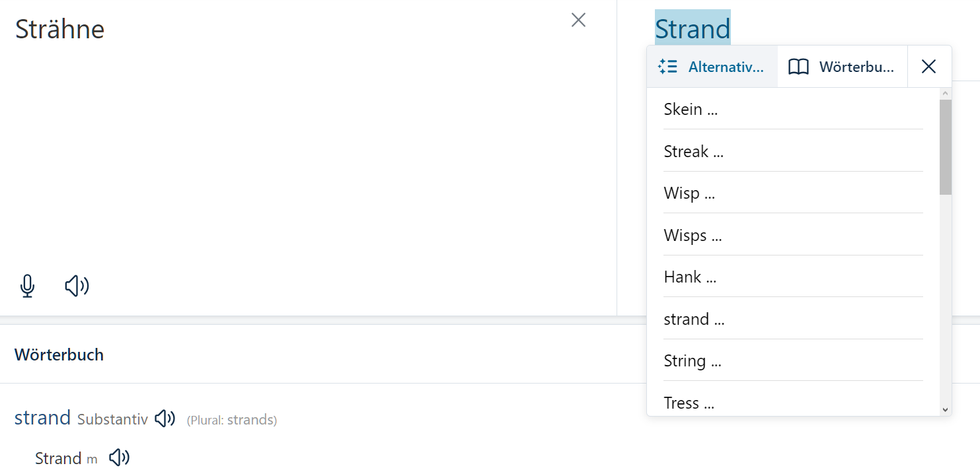980x474 pixels.
Task: Pick lowercase strand from alternatives
Action: (694, 320)
